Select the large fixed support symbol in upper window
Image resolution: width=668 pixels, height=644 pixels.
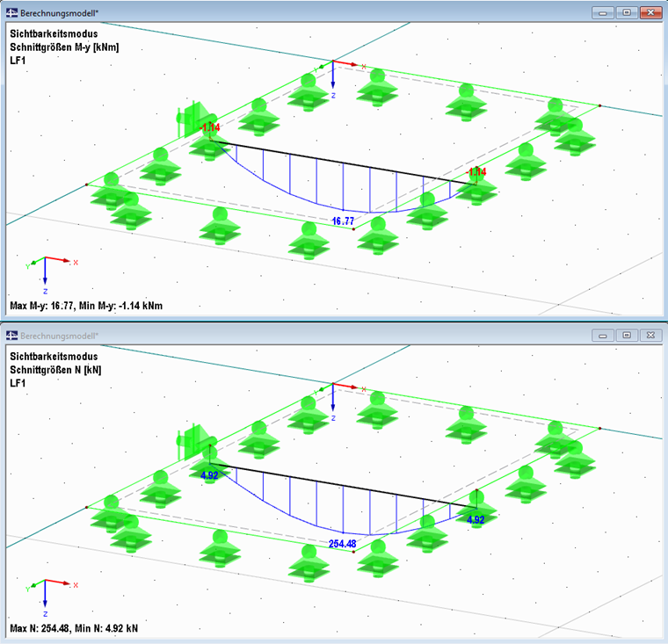coord(195,119)
